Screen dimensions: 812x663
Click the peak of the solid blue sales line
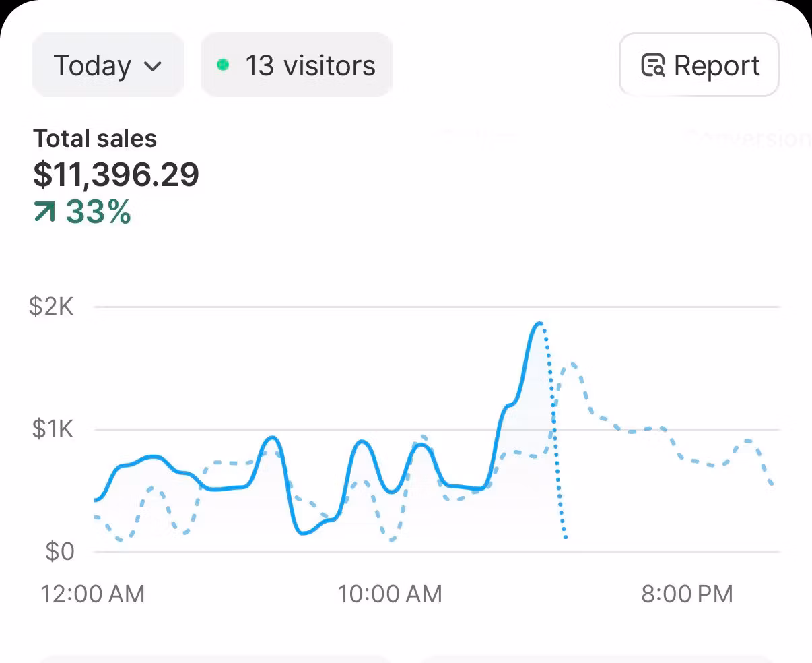point(539,324)
